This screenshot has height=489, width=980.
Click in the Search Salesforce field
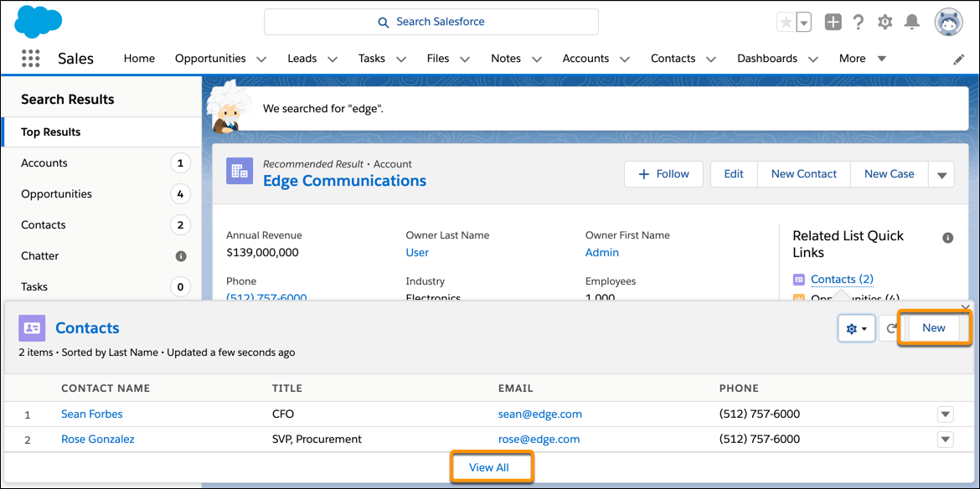coord(431,22)
